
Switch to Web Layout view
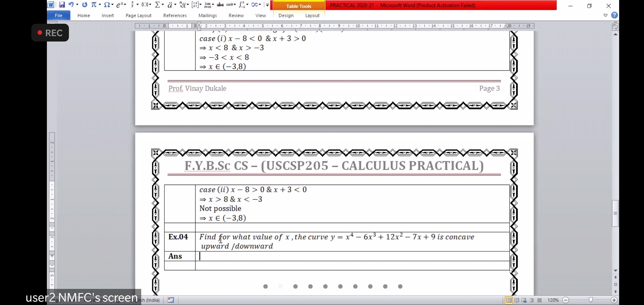[x=524, y=300]
